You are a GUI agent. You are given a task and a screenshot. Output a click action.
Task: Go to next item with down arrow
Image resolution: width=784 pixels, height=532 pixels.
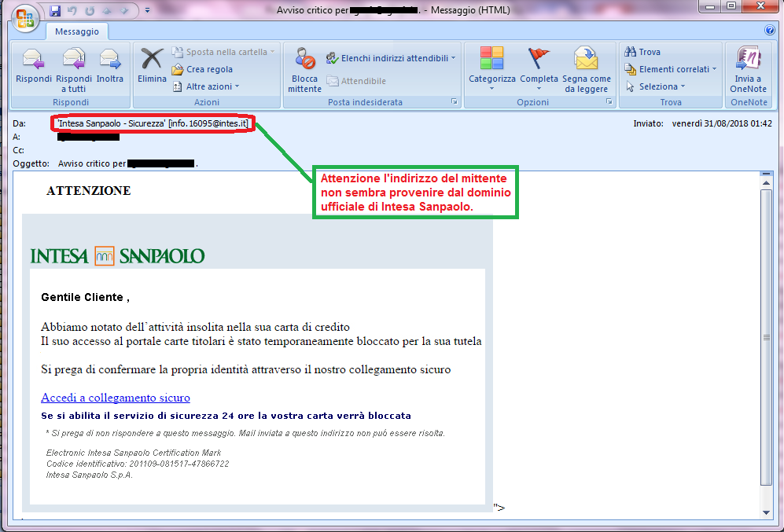pos(124,10)
